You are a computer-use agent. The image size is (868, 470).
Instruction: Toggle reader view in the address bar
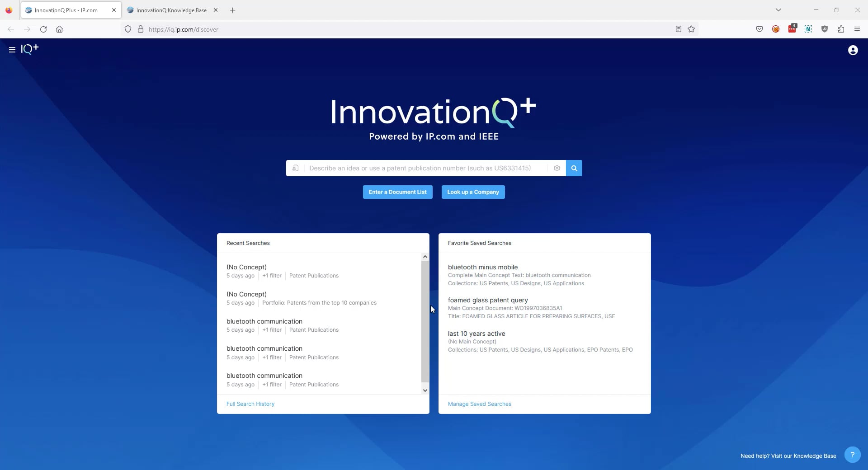pos(678,29)
